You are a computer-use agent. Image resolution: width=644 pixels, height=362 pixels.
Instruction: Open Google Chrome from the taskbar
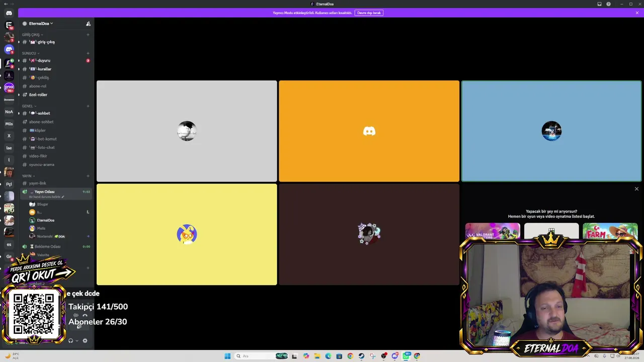click(350, 356)
